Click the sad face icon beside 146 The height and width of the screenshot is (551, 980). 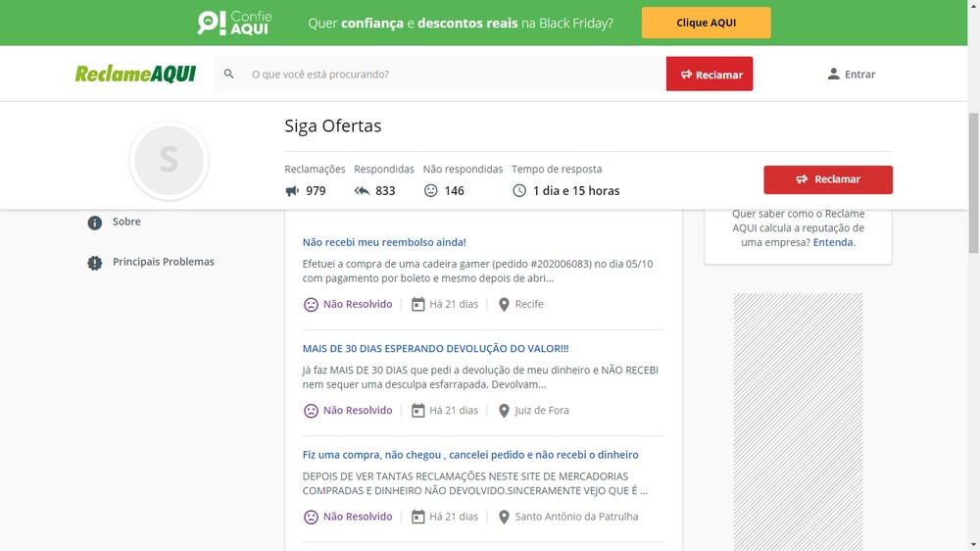point(430,191)
